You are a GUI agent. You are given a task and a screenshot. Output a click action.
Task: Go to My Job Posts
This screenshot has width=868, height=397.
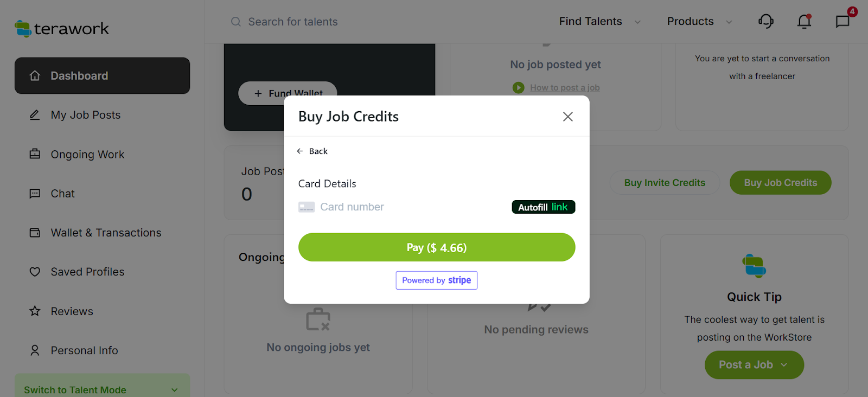pyautogui.click(x=86, y=115)
